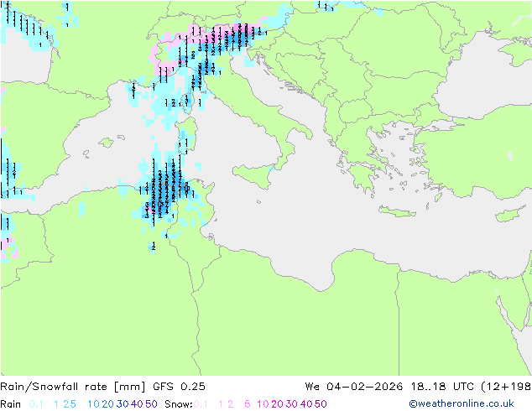Click the snow legend value 0.1
Image resolution: width=532 pixels, height=411 pixels.
201,404
